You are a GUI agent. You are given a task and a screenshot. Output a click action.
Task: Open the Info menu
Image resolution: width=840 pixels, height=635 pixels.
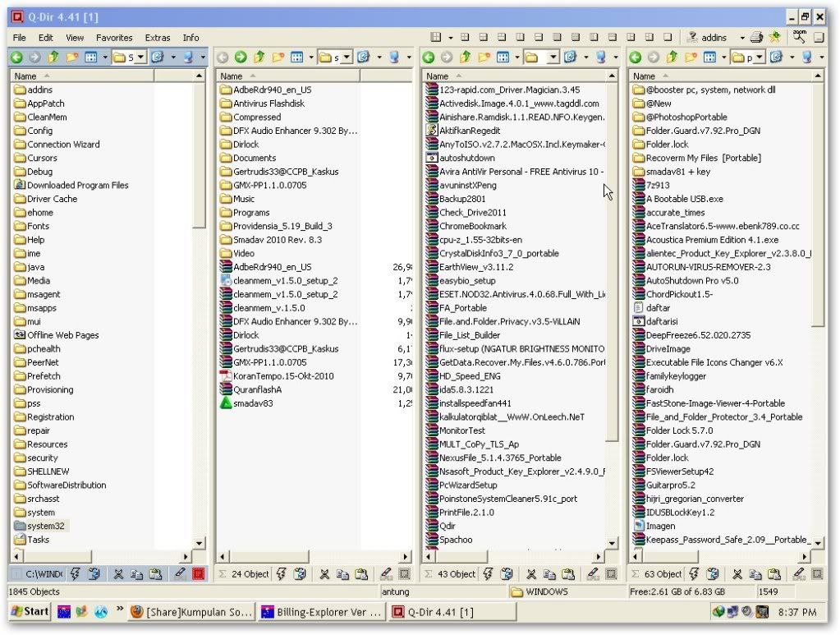(x=190, y=38)
